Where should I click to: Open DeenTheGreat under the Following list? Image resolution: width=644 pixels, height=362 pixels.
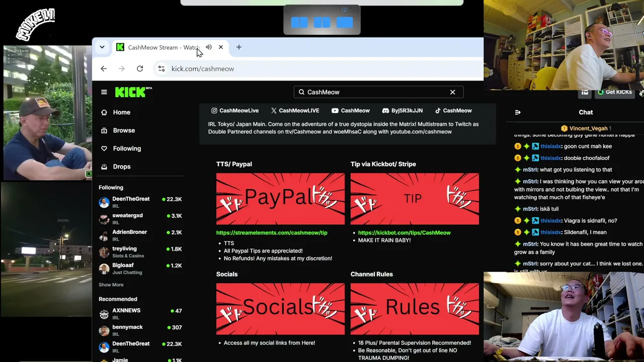coord(141,202)
